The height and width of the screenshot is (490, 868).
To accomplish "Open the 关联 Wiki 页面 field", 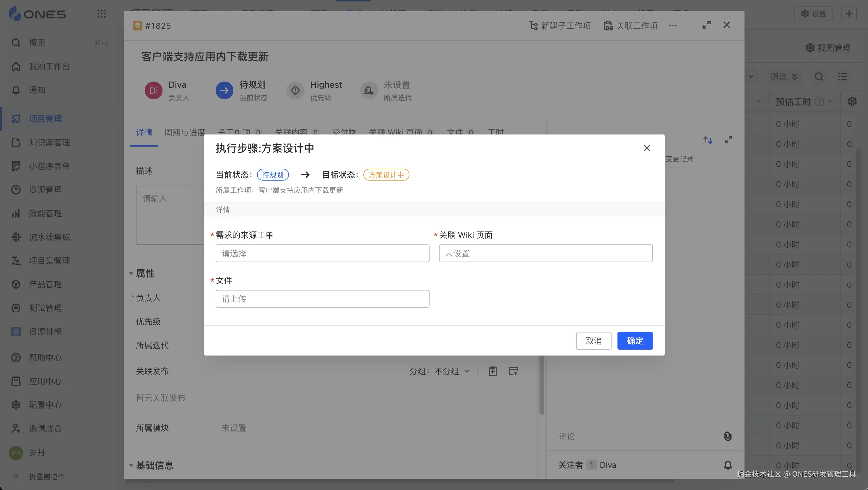I will coord(545,253).
